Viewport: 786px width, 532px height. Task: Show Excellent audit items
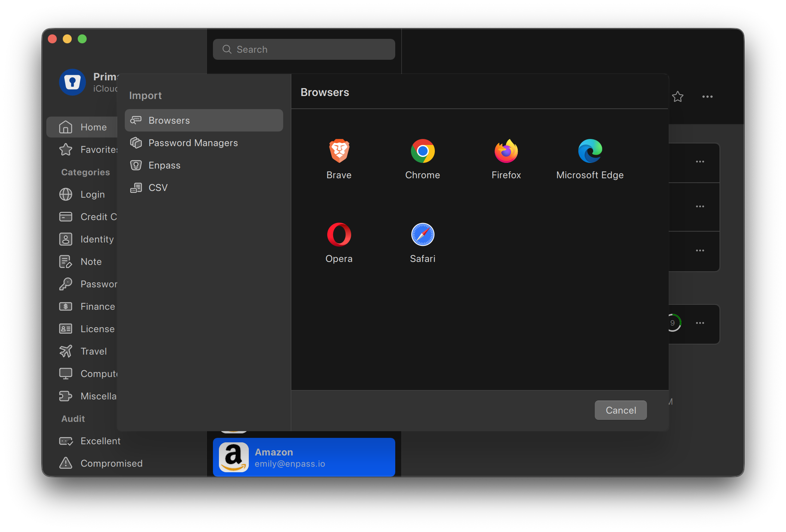coord(124,441)
